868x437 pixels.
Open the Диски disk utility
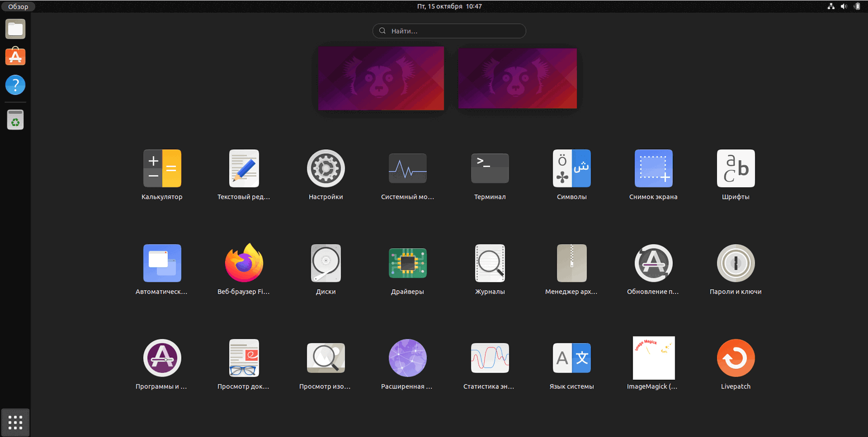click(326, 263)
